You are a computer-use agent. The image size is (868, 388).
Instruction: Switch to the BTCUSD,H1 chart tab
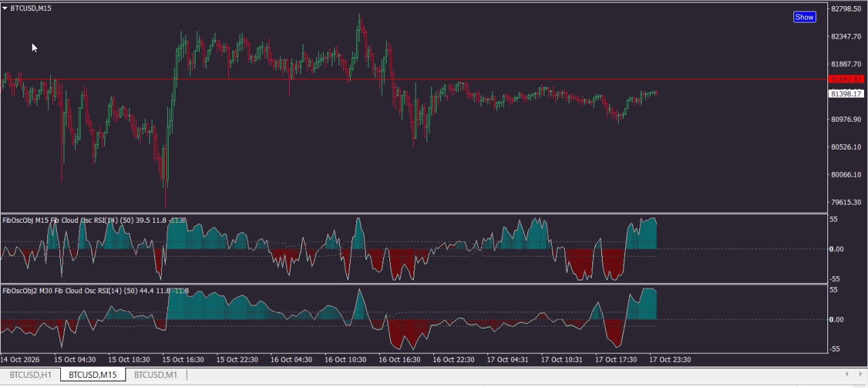(x=30, y=374)
